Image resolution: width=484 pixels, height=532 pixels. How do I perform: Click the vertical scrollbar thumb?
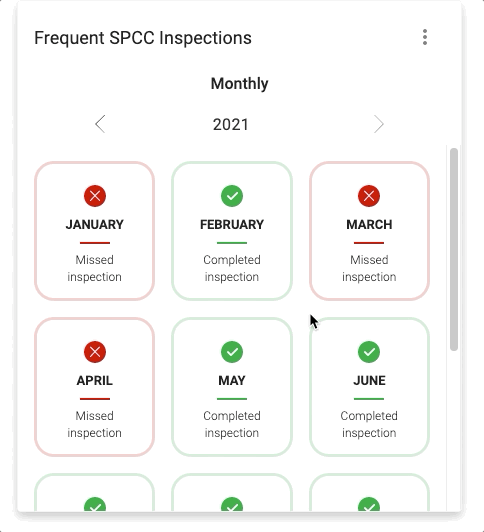pyautogui.click(x=454, y=249)
